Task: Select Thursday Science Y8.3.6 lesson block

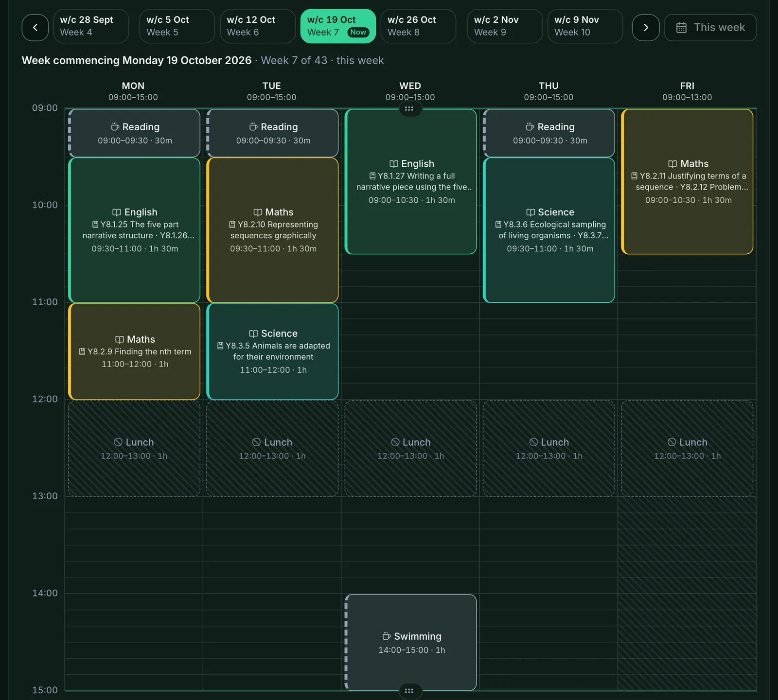Action: 549,230
